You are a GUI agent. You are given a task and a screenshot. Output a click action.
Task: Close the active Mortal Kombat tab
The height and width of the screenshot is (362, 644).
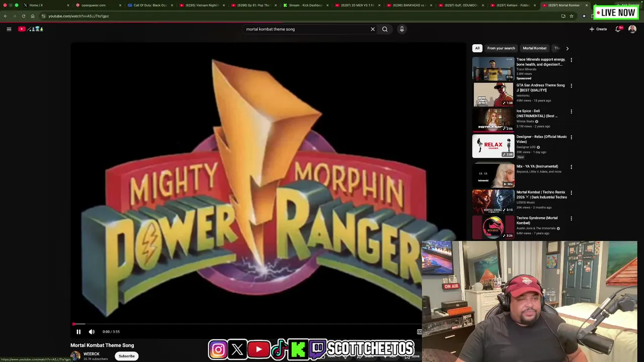click(586, 5)
